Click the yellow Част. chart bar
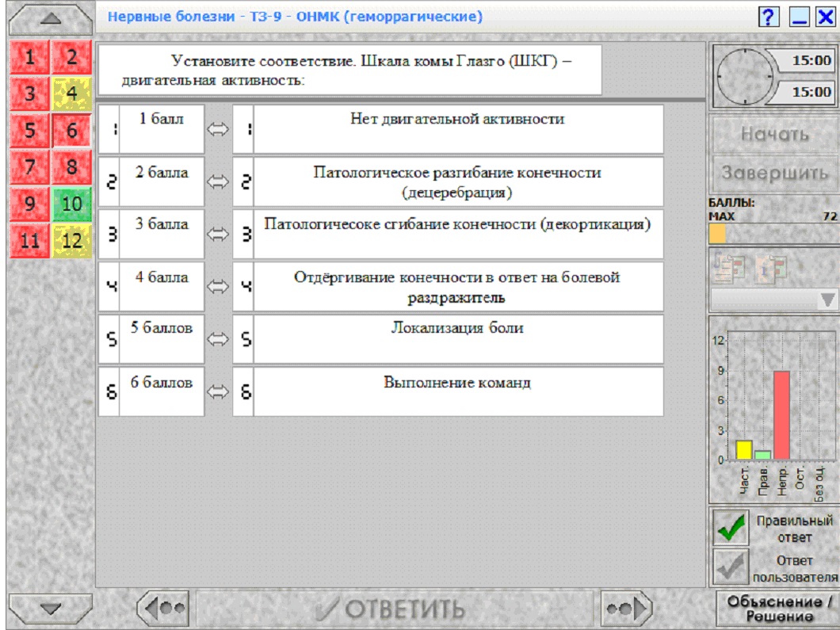Screen dimensions: 840x630 pos(744,450)
